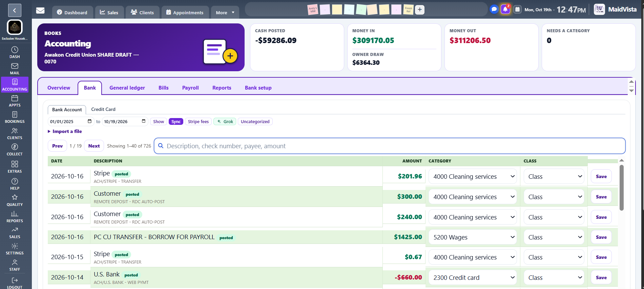Open the calendar icon beside the date
644x289 pixels.
517,9
